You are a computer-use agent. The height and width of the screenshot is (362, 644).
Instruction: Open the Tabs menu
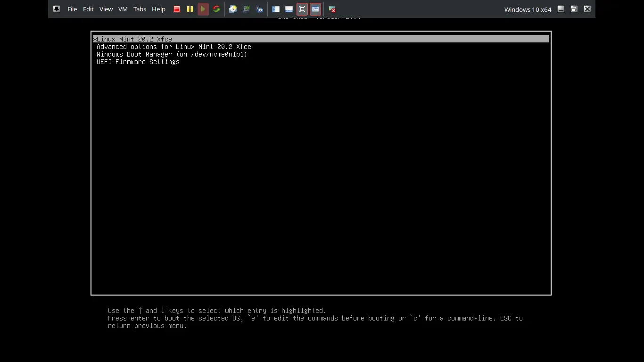(x=140, y=9)
